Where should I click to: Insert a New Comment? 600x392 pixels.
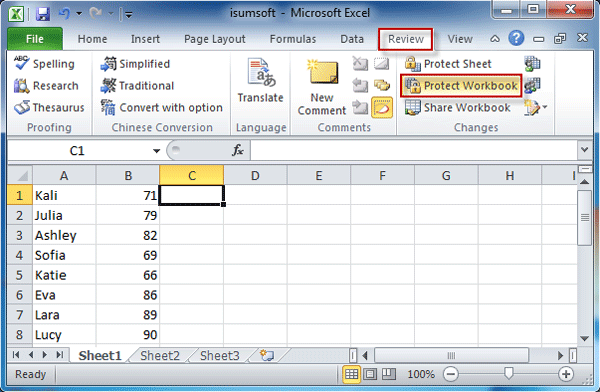click(322, 87)
